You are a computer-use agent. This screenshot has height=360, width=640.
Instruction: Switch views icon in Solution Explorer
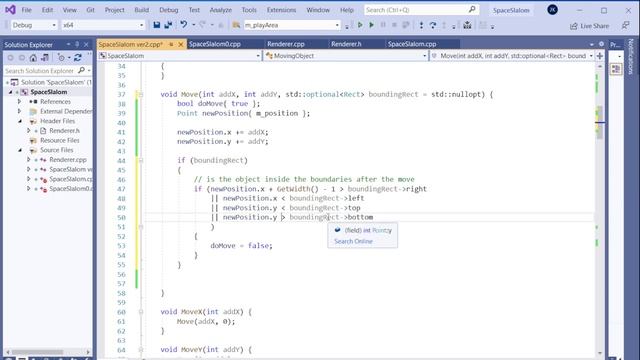[45, 58]
